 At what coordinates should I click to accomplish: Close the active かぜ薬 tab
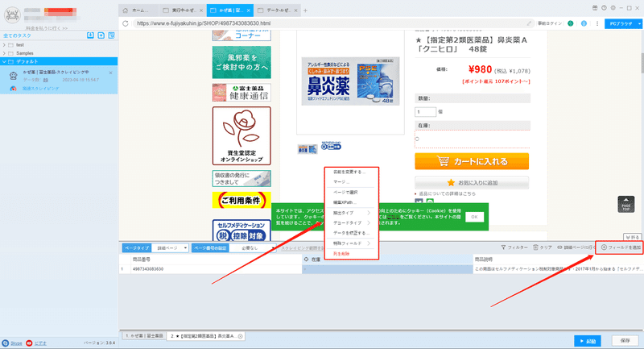click(x=249, y=10)
